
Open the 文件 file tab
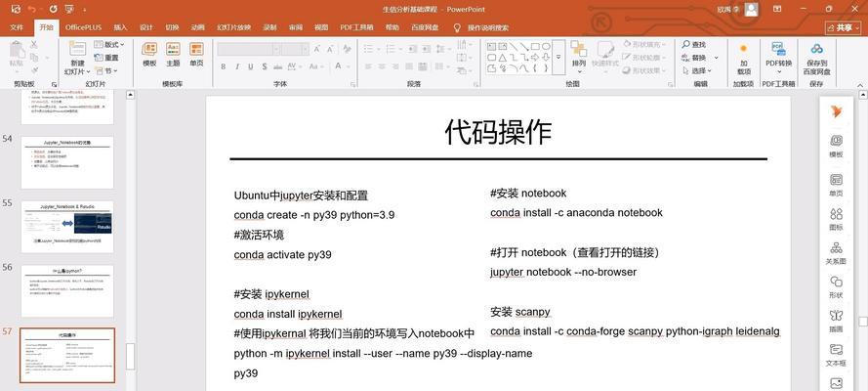[17, 27]
